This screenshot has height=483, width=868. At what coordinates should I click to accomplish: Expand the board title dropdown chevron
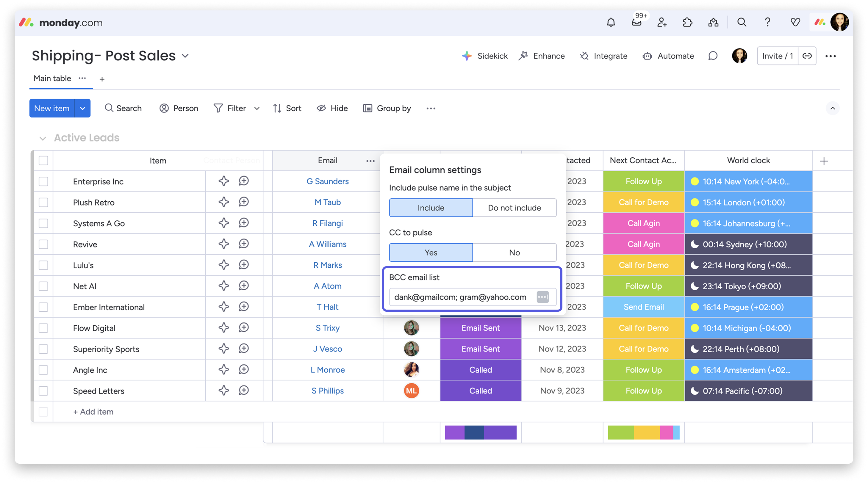coord(185,56)
